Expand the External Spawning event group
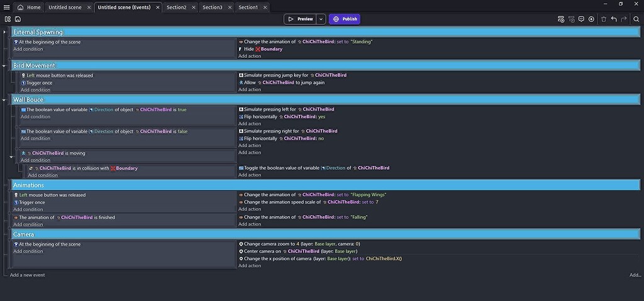 point(4,31)
